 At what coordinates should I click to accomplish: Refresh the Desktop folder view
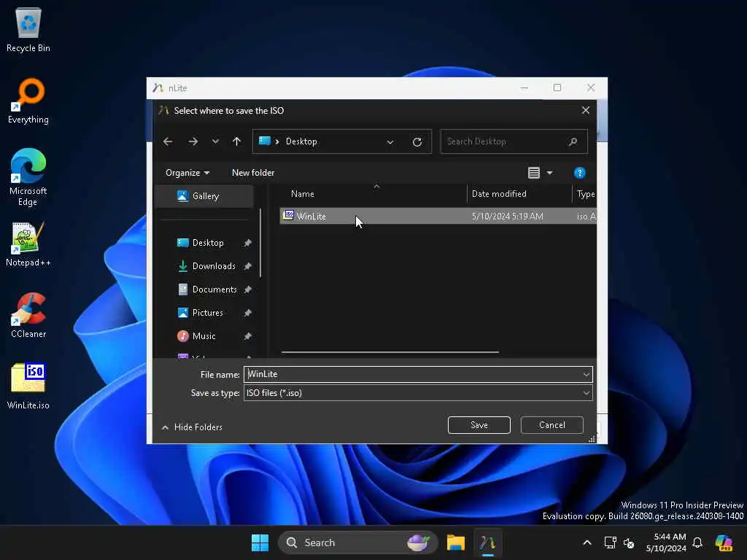[x=417, y=142]
